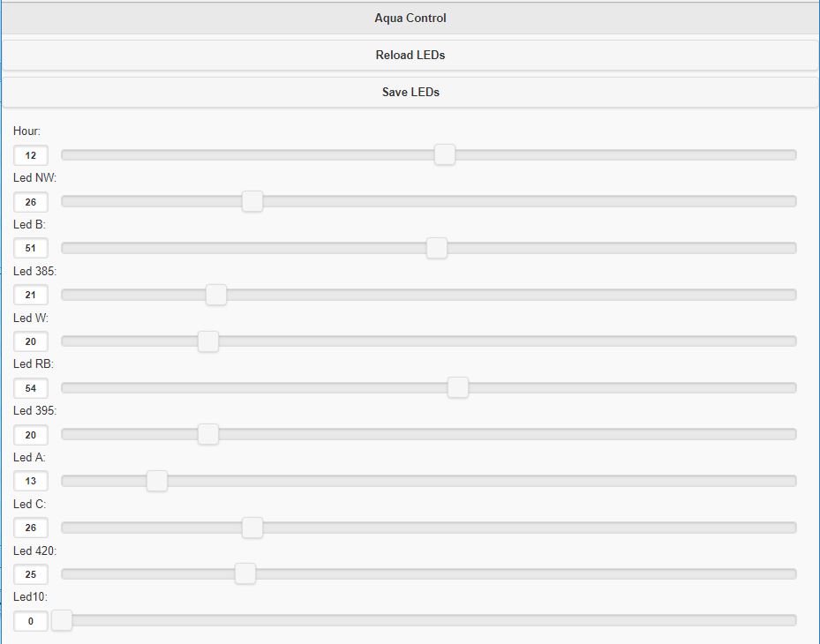Focus the Led NW value input
The image size is (820, 644).
point(31,202)
